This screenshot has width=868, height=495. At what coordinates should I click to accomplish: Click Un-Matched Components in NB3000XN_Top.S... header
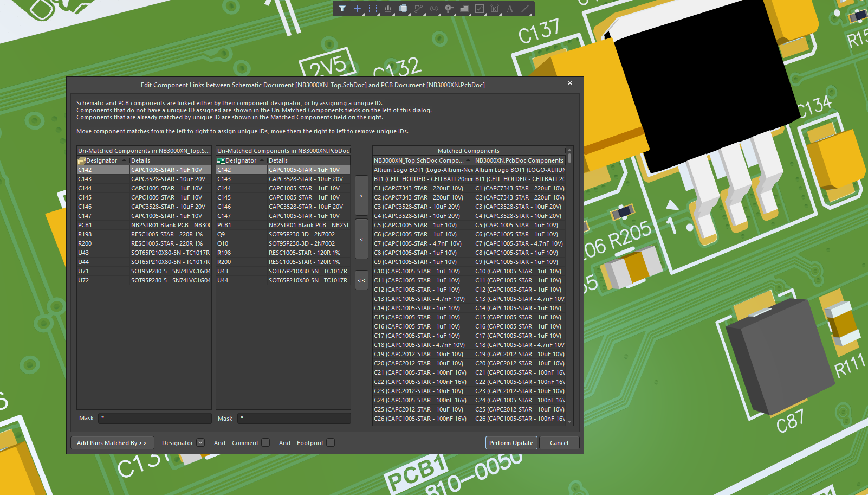tap(144, 151)
